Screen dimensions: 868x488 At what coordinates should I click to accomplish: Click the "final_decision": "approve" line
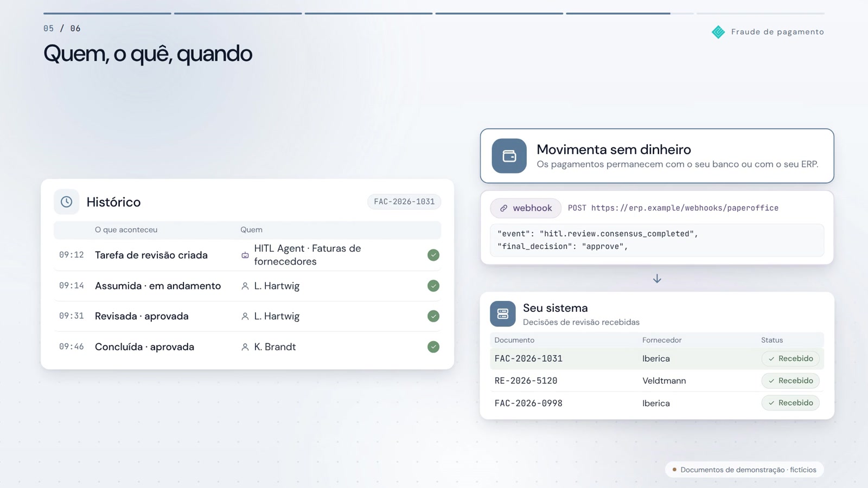(563, 247)
